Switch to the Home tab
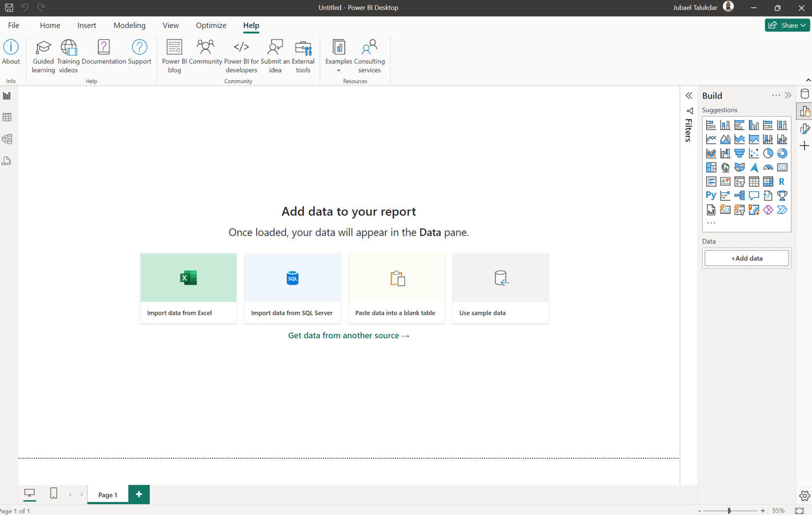This screenshot has height=515, width=812. pyautogui.click(x=50, y=25)
